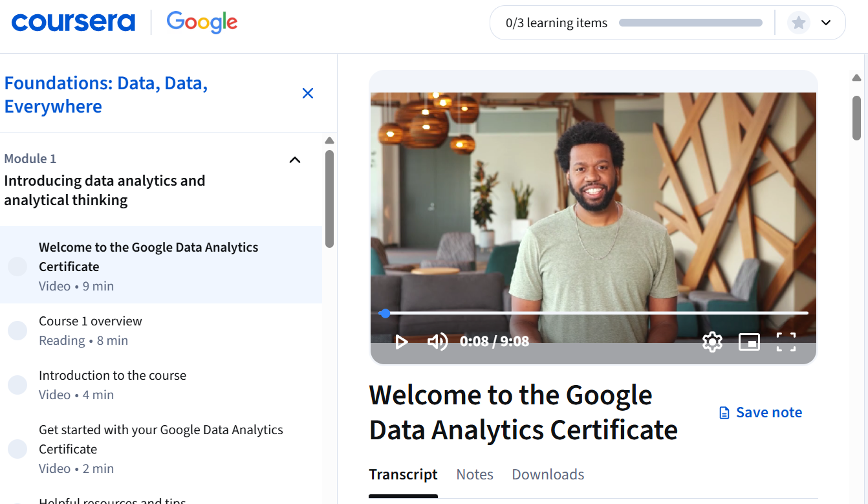Mute the video volume
This screenshot has width=868, height=504.
click(x=438, y=342)
